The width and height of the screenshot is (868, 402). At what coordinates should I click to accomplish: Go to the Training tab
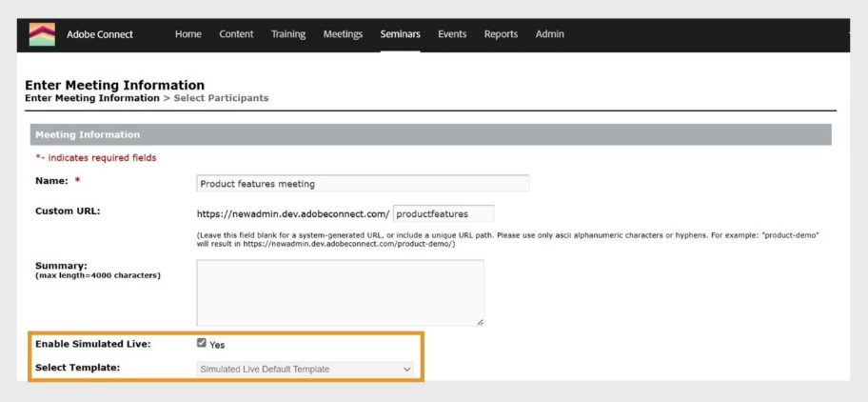[x=288, y=34]
